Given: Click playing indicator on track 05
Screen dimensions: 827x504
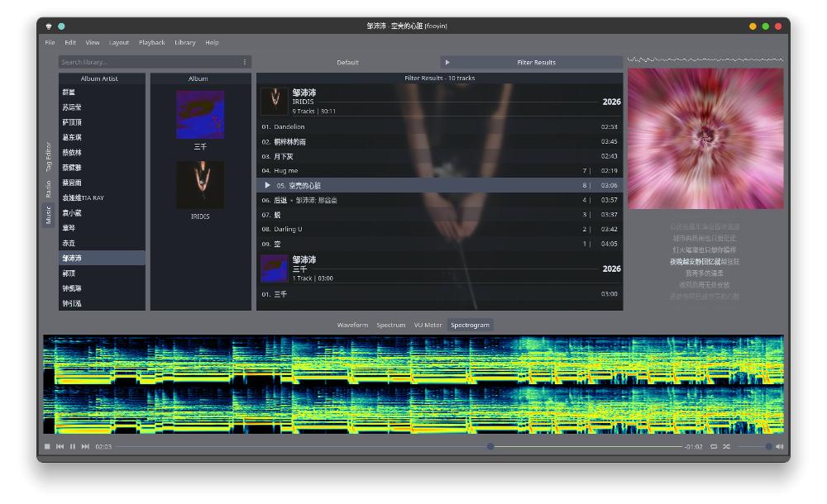Looking at the screenshot, I should [267, 186].
